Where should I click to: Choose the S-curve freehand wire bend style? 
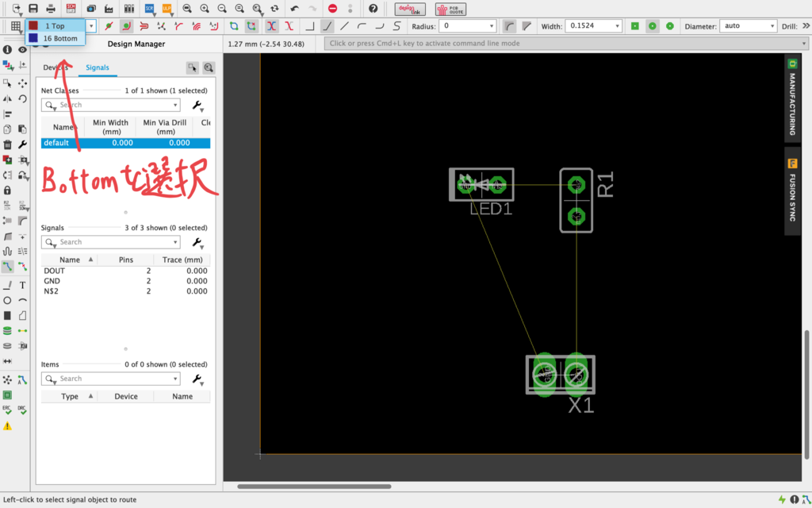tap(396, 26)
